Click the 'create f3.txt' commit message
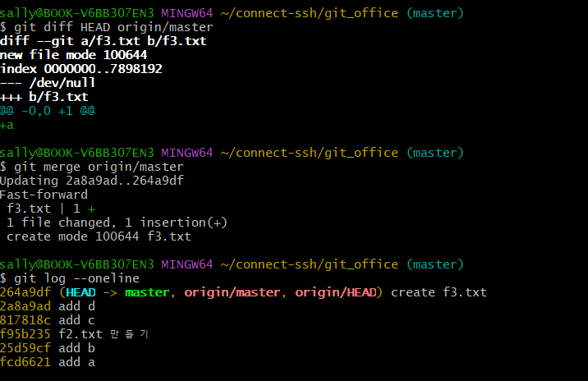This screenshot has height=381, width=588. point(439,292)
